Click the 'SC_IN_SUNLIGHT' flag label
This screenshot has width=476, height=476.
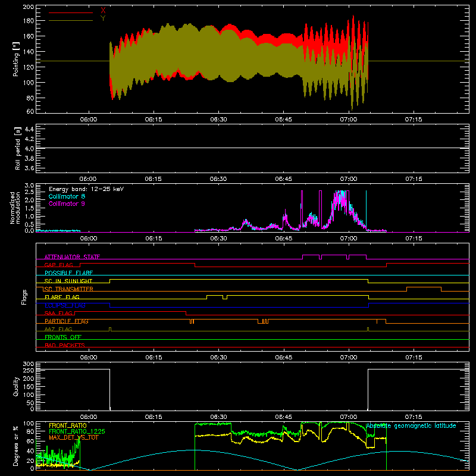pyautogui.click(x=68, y=281)
